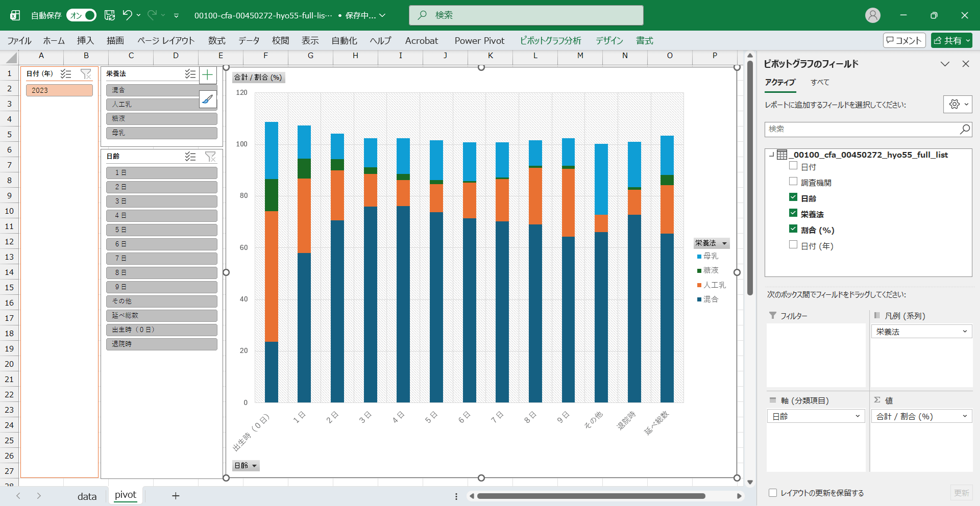Click the orange 人工乳 legend swatch
The width and height of the screenshot is (980, 506).
699,285
